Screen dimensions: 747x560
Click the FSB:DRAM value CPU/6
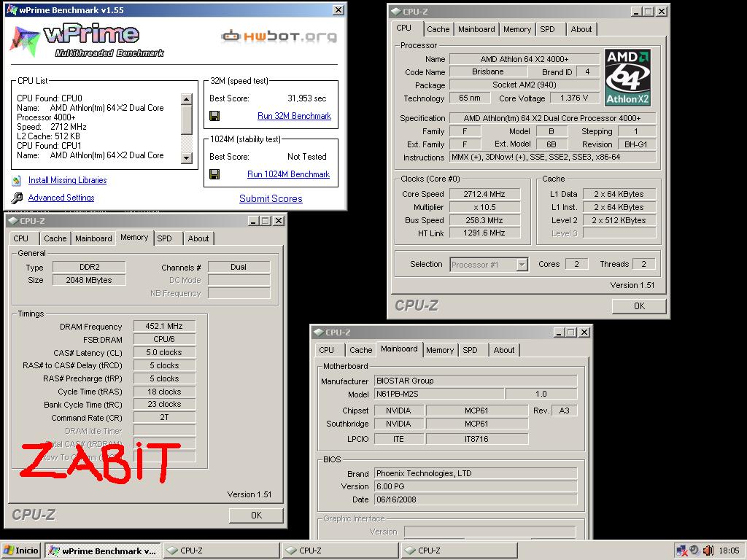click(164, 339)
